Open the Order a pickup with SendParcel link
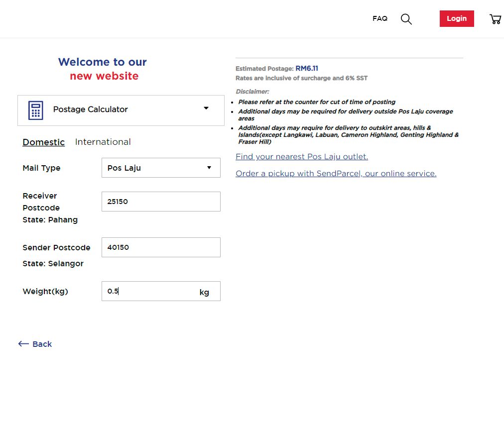The image size is (504, 423). [x=336, y=174]
